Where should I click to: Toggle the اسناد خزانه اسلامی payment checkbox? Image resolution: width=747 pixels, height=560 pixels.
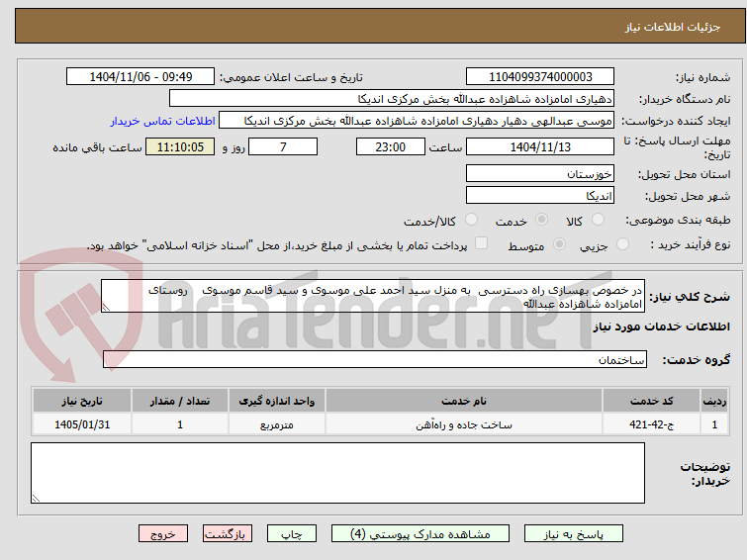[x=482, y=243]
